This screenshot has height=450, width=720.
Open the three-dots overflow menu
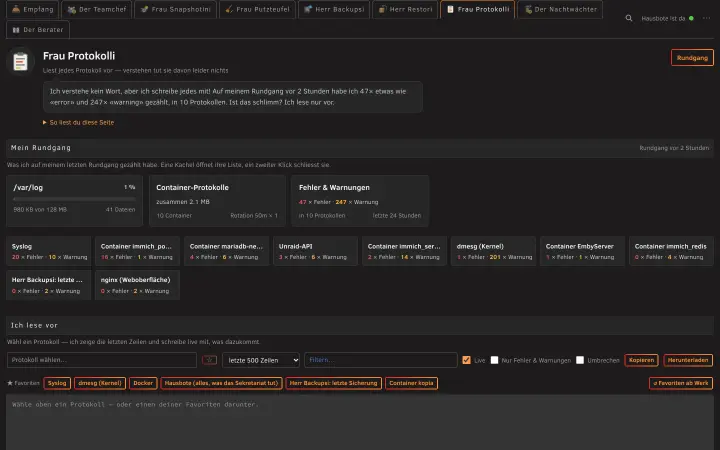point(706,18)
